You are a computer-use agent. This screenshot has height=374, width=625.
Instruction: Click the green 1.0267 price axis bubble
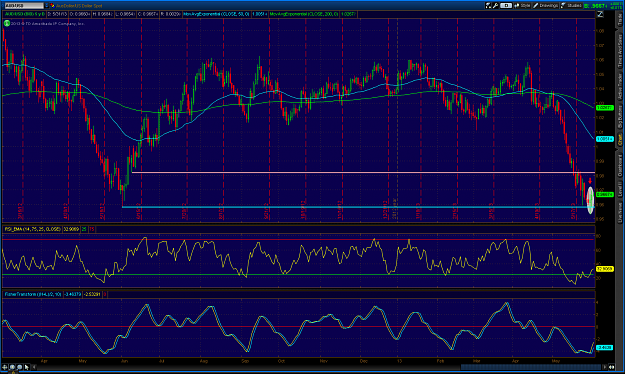coord(604,108)
